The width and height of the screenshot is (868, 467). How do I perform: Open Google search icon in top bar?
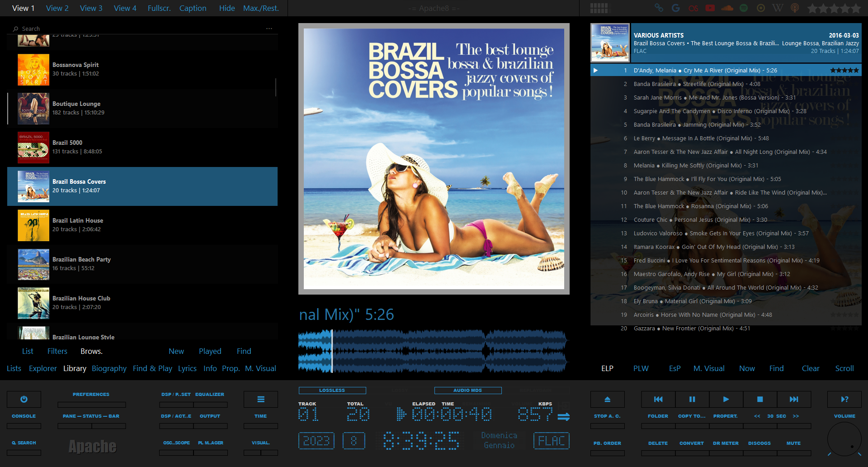pos(676,8)
